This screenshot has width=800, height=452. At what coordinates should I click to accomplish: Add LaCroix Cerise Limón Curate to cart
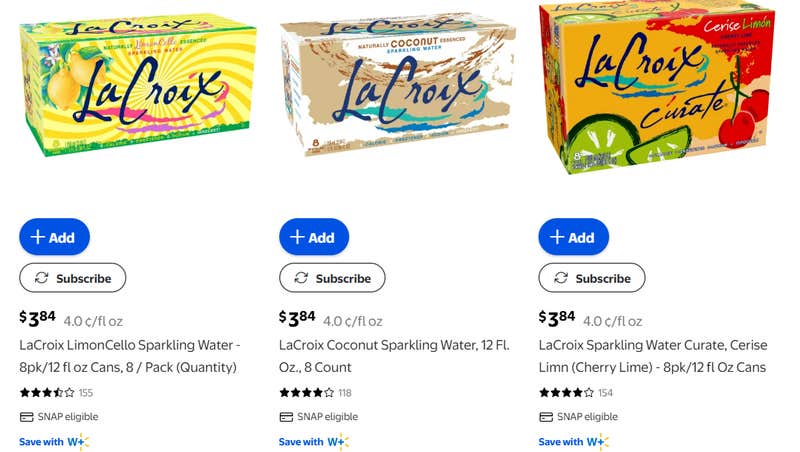573,237
